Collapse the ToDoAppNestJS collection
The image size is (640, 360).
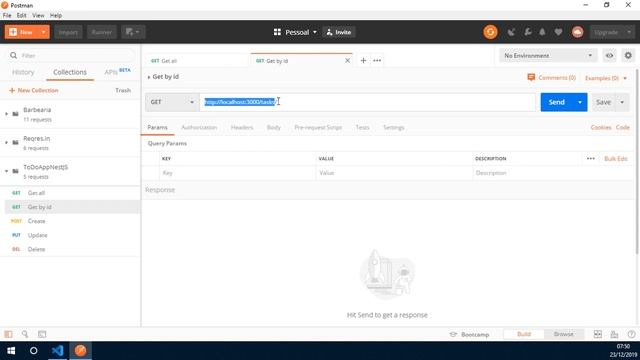[7, 171]
